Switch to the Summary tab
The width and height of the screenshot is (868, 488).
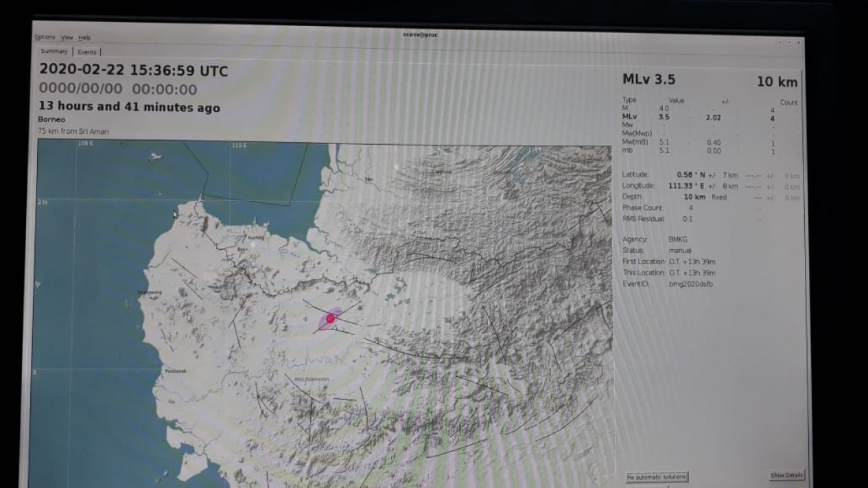[x=54, y=51]
